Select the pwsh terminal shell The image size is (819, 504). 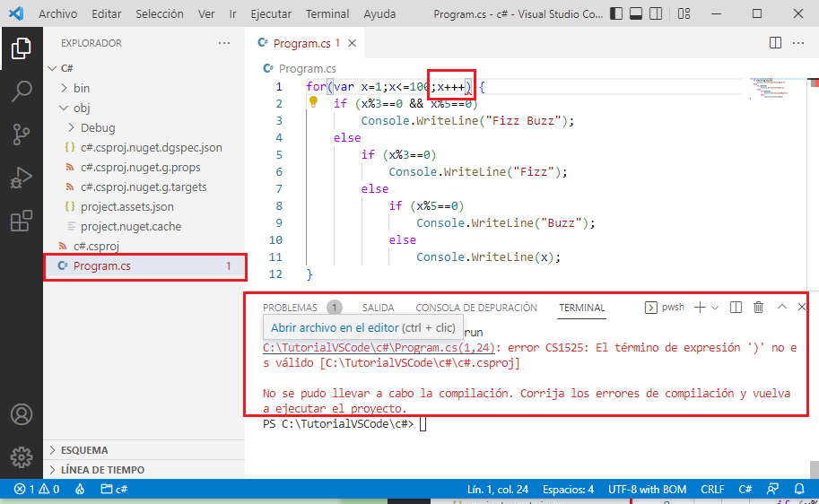click(x=665, y=307)
